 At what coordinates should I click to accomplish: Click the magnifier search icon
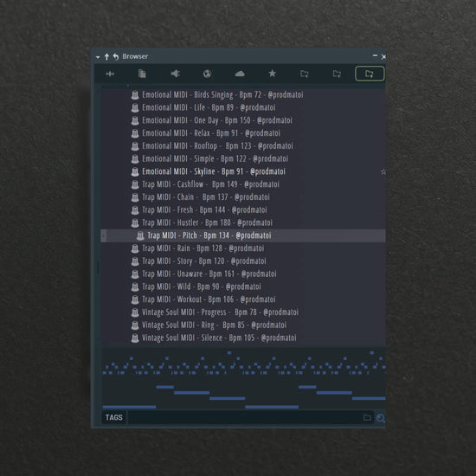(381, 418)
